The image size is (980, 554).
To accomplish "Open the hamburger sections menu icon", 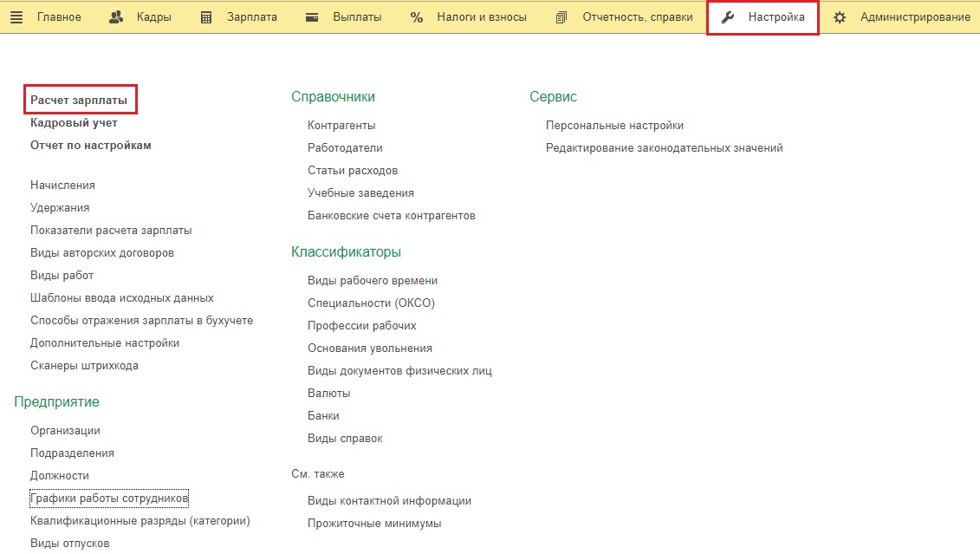I will click(x=16, y=17).
